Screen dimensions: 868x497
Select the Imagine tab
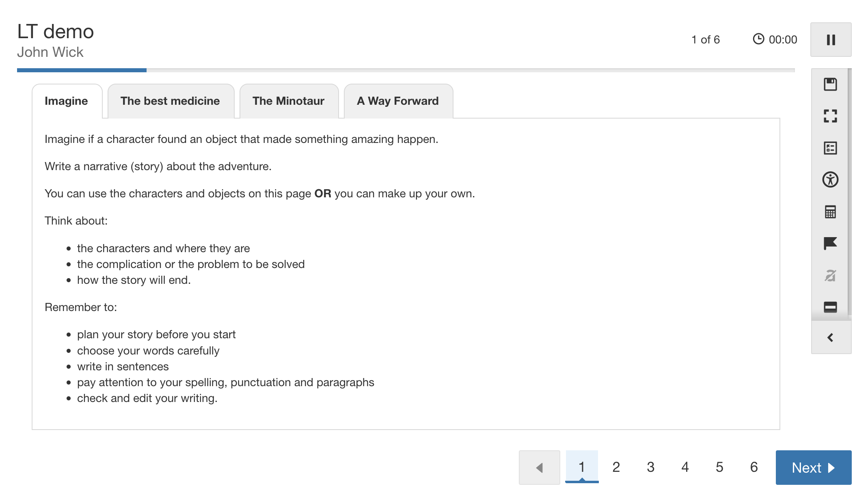66,101
